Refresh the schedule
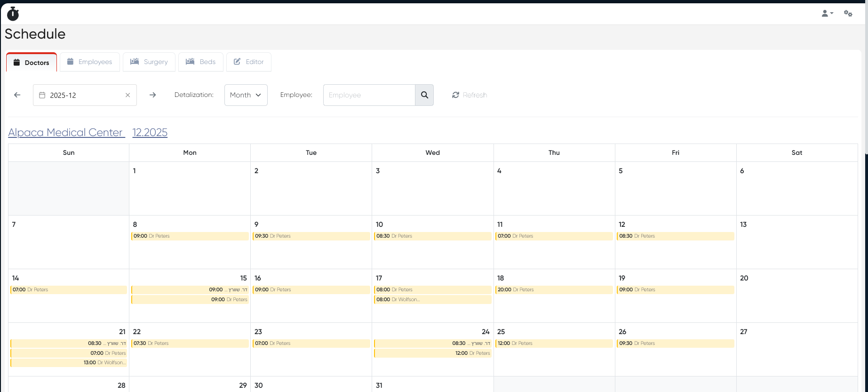The width and height of the screenshot is (868, 392). click(x=469, y=95)
